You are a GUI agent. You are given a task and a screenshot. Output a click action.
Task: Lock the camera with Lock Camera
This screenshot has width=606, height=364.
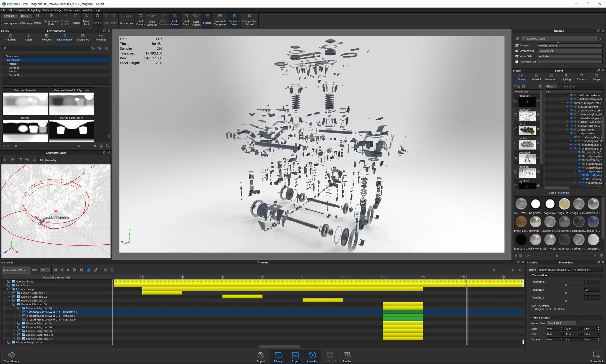[175, 20]
